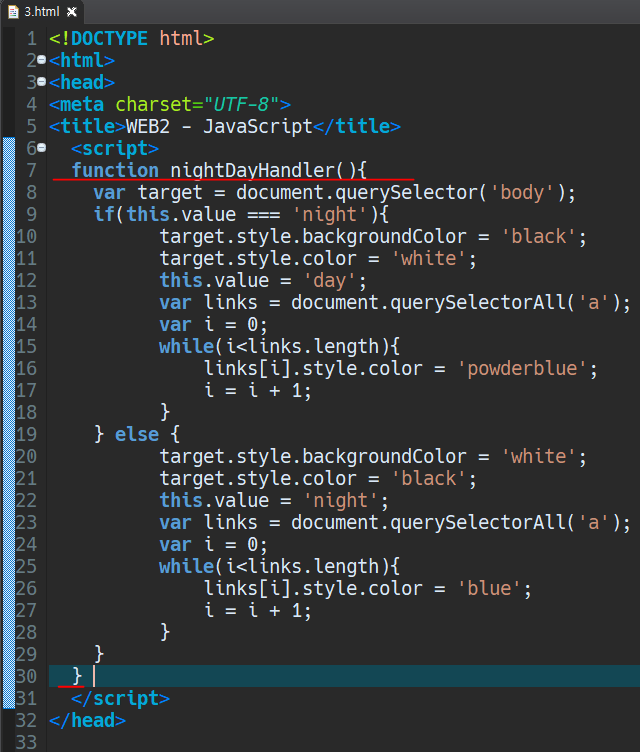
Task: Click the function keyword on line 7
Action: [115, 171]
